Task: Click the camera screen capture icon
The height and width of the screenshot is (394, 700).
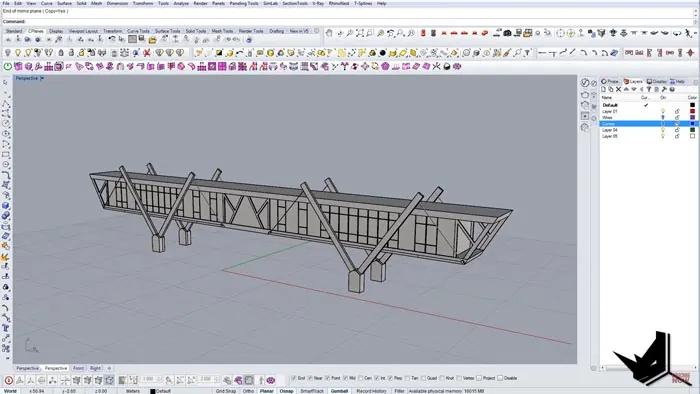Action: 507,33
